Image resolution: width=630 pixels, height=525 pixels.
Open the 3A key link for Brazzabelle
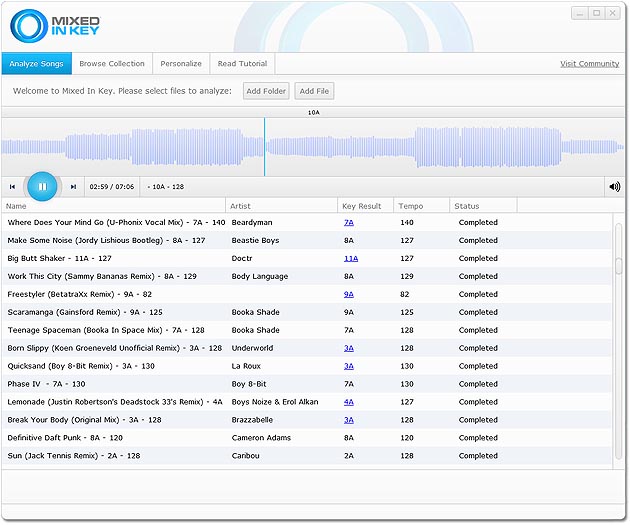pos(349,420)
